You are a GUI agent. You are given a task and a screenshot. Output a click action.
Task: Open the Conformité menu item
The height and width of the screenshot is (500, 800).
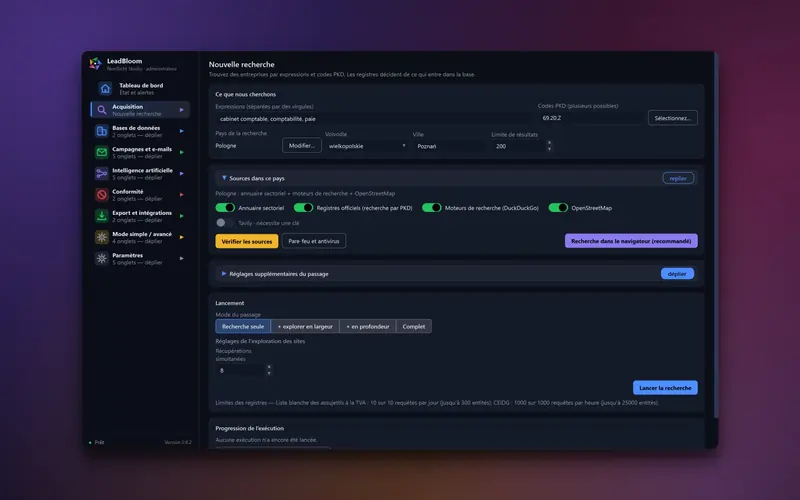click(x=140, y=195)
